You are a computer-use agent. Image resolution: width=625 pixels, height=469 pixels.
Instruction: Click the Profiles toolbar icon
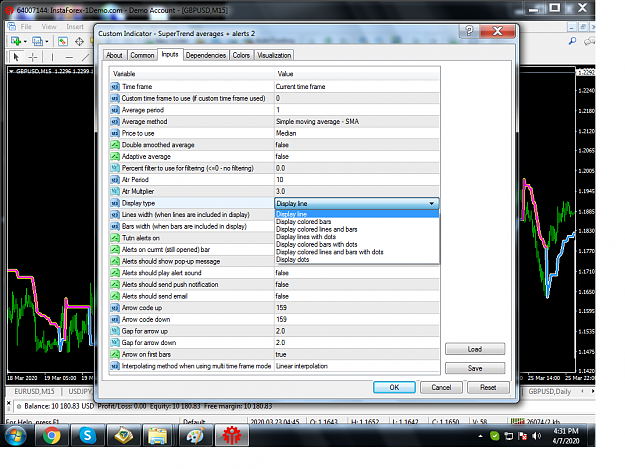37,41
